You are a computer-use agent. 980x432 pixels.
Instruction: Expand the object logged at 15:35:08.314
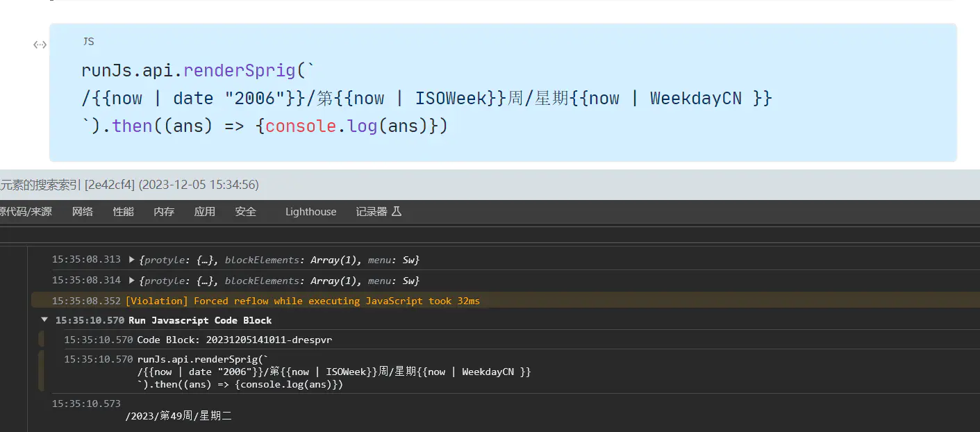pyautogui.click(x=132, y=281)
